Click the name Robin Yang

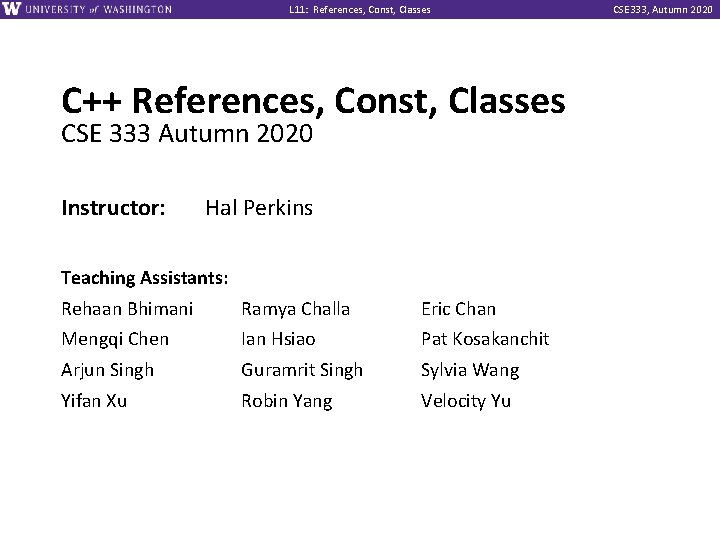[x=287, y=402]
